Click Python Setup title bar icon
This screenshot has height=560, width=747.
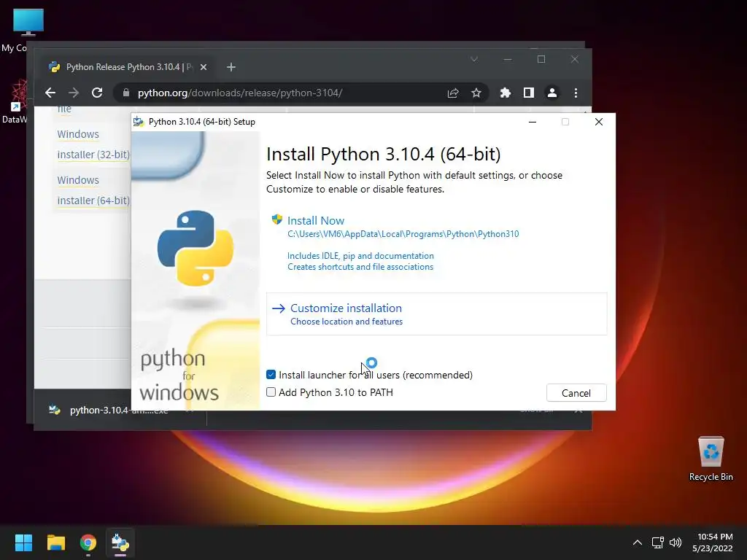tap(139, 122)
